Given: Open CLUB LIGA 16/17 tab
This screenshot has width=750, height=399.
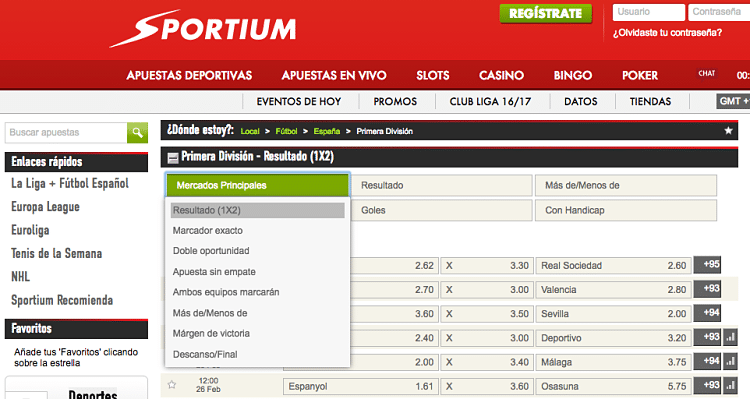Looking at the screenshot, I should [490, 101].
